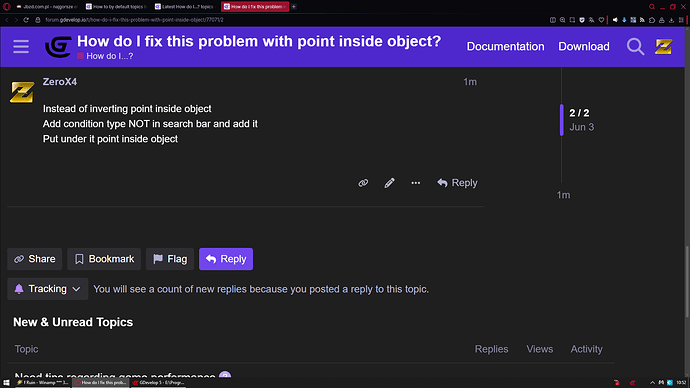Share this topic
This screenshot has height=388, width=690.
point(34,259)
